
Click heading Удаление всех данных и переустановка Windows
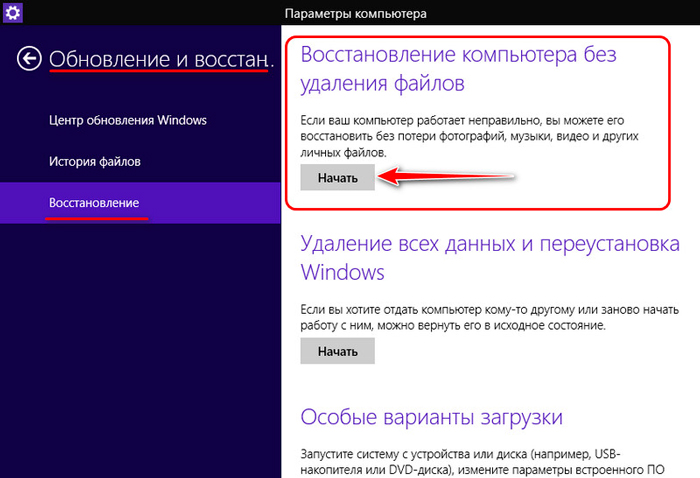490,258
